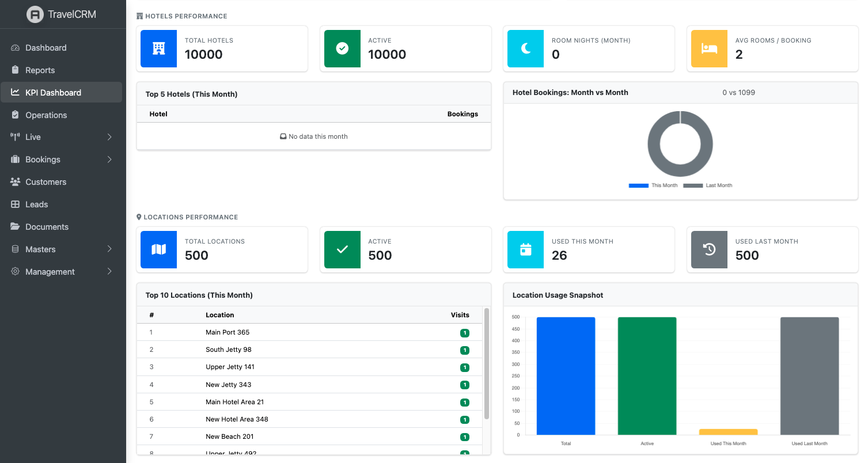Click the Used This Month value 26
The width and height of the screenshot is (868, 463).
(x=559, y=256)
